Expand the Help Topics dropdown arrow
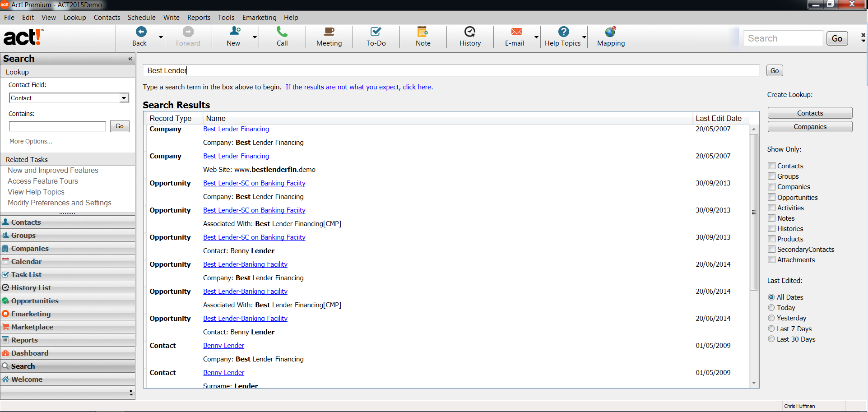The height and width of the screenshot is (412, 868). [x=584, y=37]
